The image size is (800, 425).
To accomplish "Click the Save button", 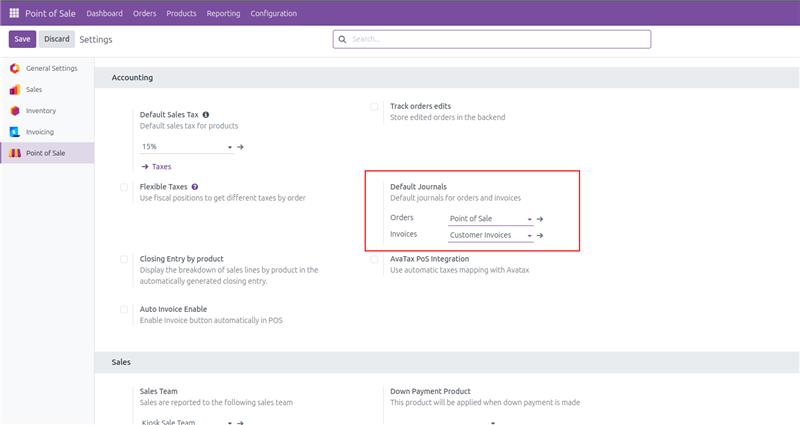I will coord(22,39).
